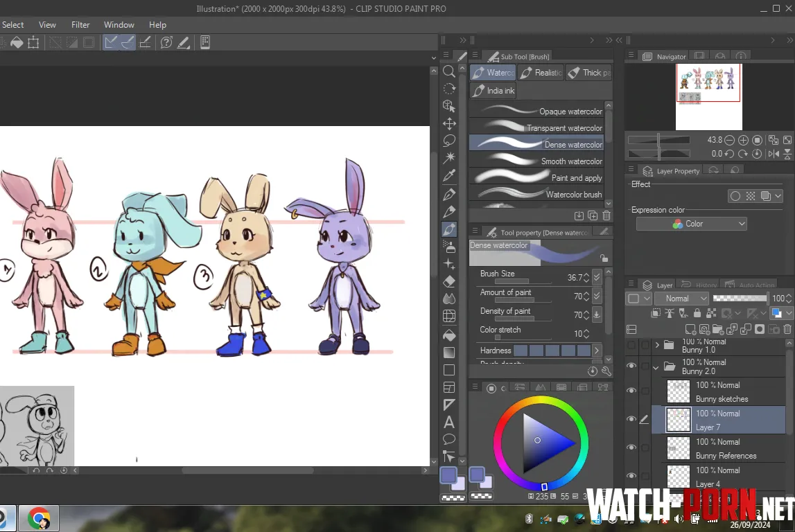Open the Expression color dropdown

692,224
